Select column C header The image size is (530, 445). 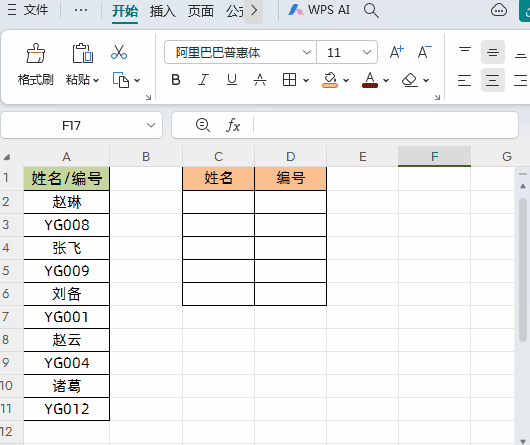tap(218, 156)
